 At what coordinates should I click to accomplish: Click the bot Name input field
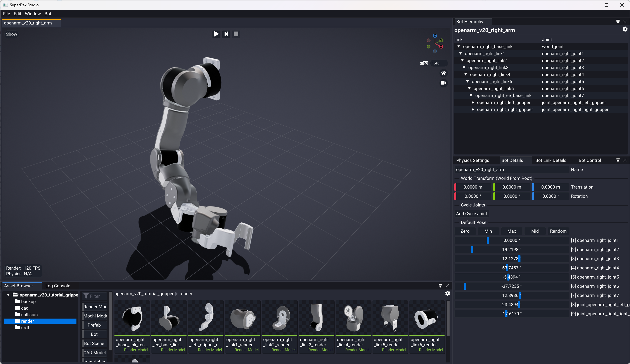click(512, 170)
